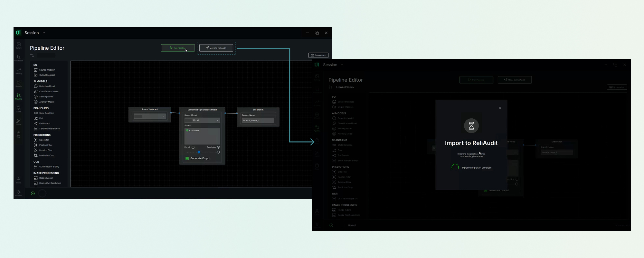Take a Screenshot in the left window
This screenshot has width=644, height=258.
tap(318, 55)
